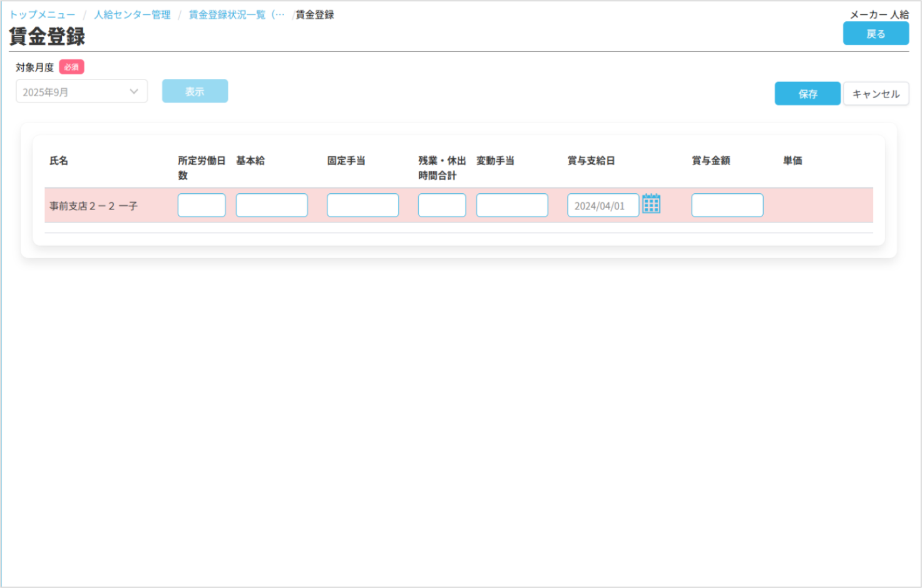Click the 単価 column header
The width and height of the screenshot is (922, 588).
point(792,161)
